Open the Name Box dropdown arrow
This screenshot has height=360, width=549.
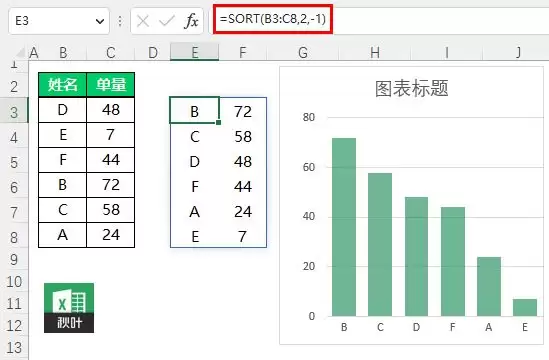pos(100,21)
